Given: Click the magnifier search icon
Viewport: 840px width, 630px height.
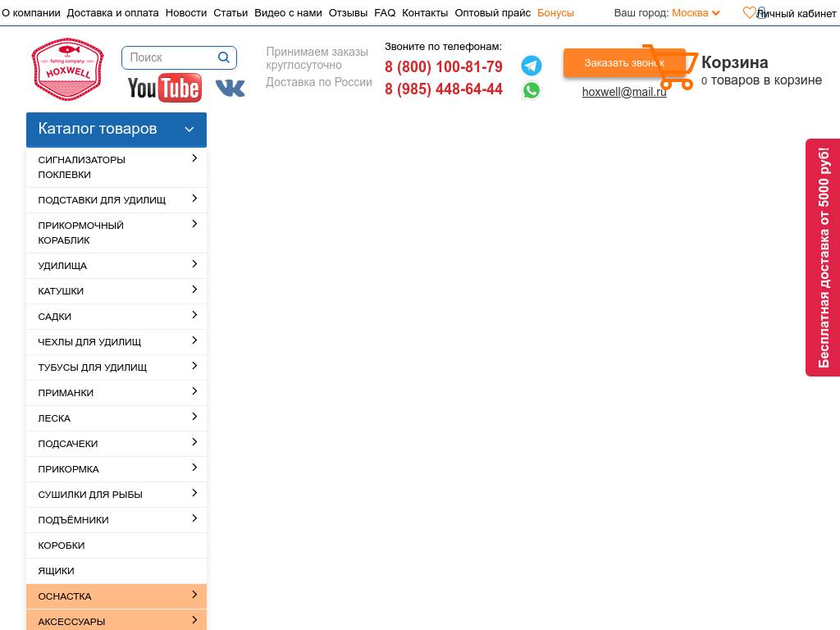Looking at the screenshot, I should click(x=224, y=57).
